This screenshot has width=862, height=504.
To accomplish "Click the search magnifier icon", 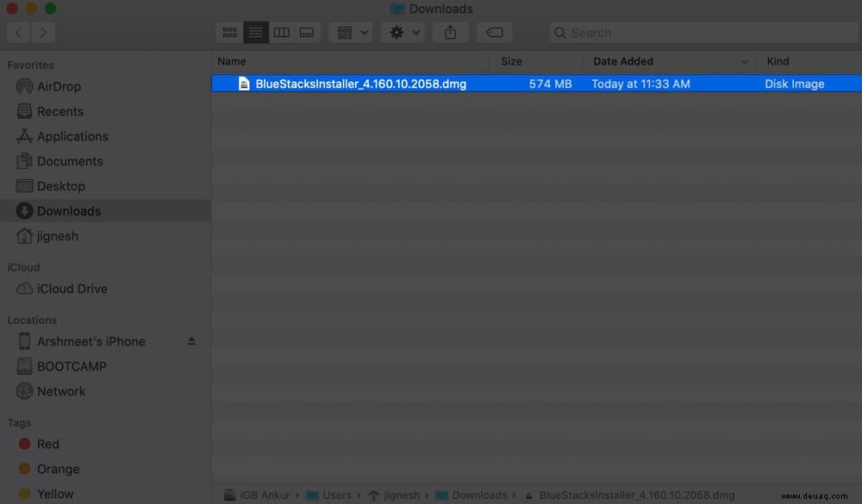I will click(559, 33).
